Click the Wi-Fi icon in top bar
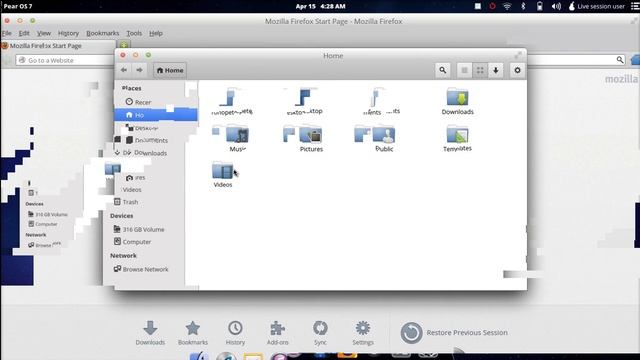The width and height of the screenshot is (640, 360). [507, 6]
